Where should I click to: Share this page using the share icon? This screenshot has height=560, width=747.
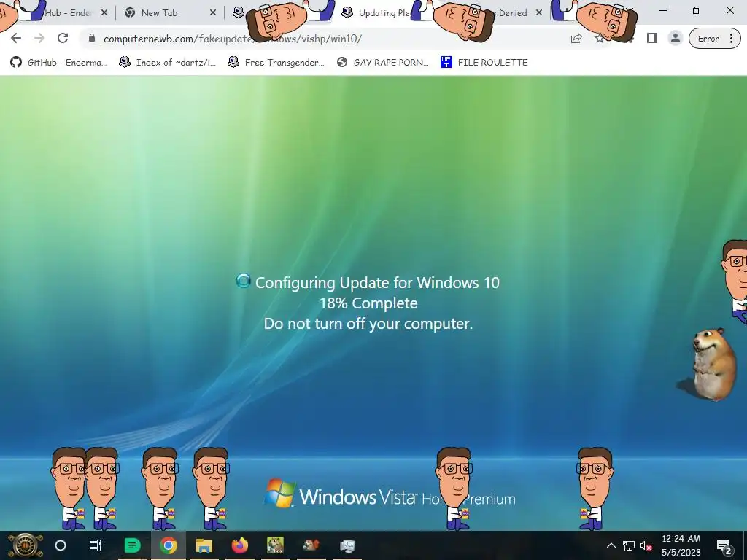(x=576, y=39)
